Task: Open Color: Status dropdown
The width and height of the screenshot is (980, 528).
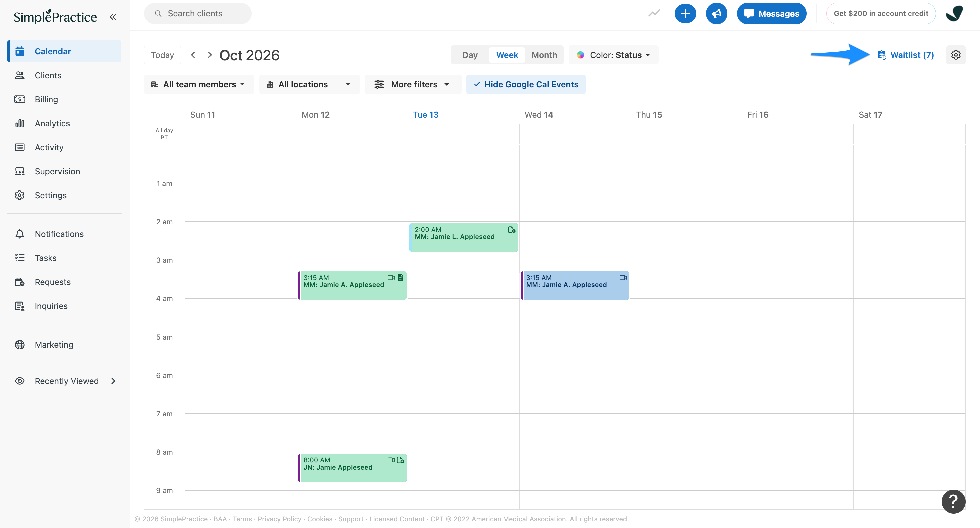Action: (613, 55)
